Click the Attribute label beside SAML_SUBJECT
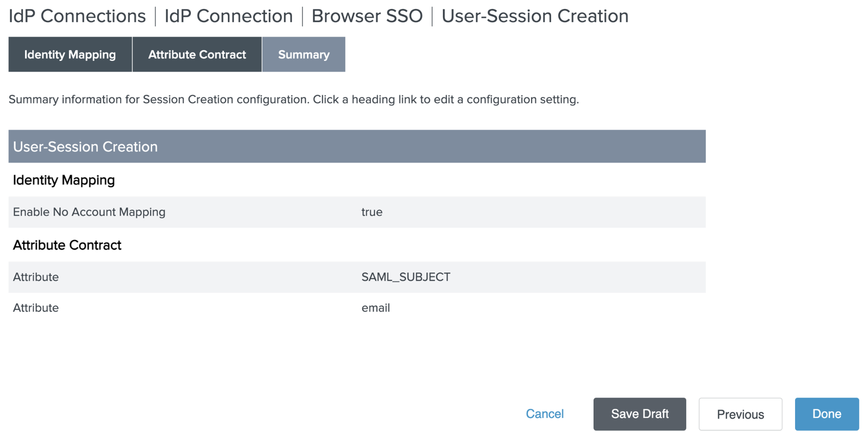This screenshot has width=868, height=437. pyautogui.click(x=36, y=277)
